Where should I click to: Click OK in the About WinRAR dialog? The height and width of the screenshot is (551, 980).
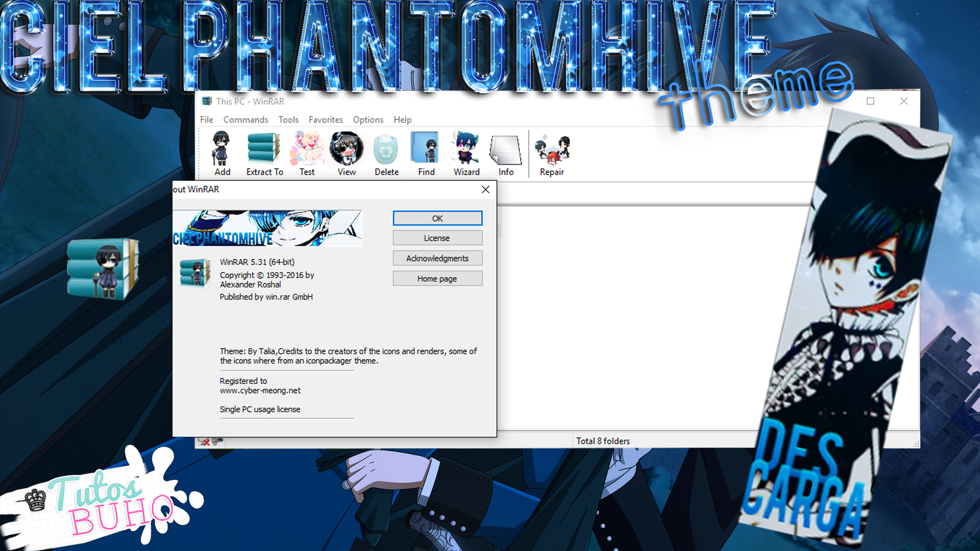(x=437, y=218)
